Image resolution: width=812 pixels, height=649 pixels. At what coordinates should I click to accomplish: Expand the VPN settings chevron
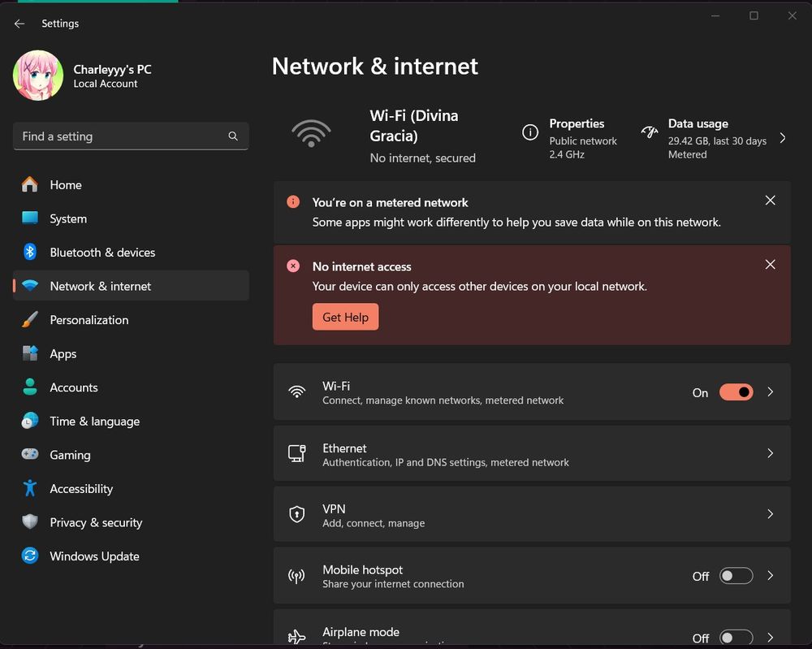point(771,514)
